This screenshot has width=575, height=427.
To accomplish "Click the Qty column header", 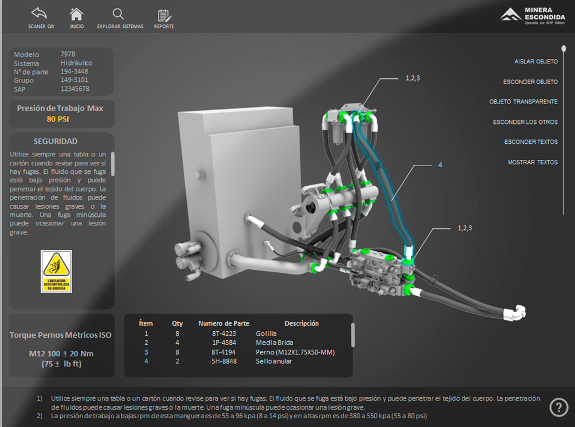I will coord(177,324).
